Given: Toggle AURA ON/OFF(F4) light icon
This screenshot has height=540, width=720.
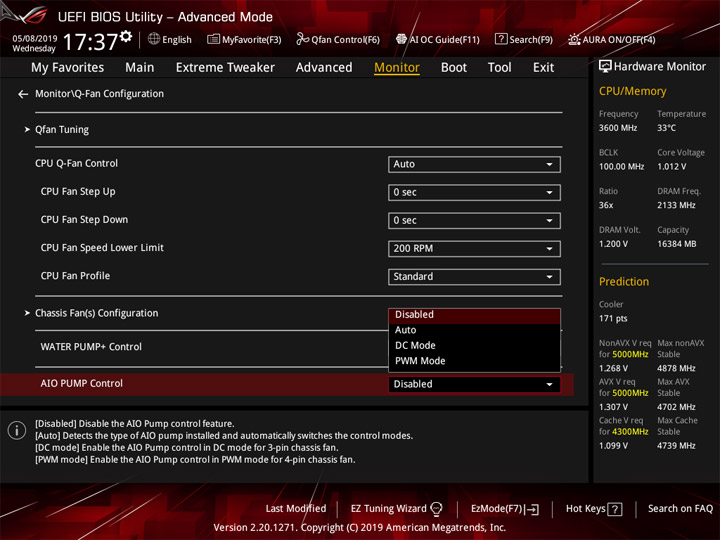Looking at the screenshot, I should click(574, 39).
